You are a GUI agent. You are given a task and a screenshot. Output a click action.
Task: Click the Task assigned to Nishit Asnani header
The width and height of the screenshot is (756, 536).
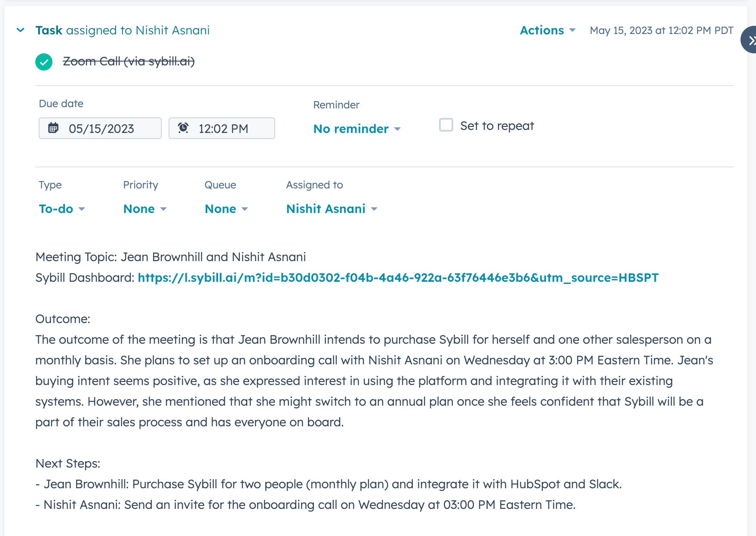[x=123, y=31]
